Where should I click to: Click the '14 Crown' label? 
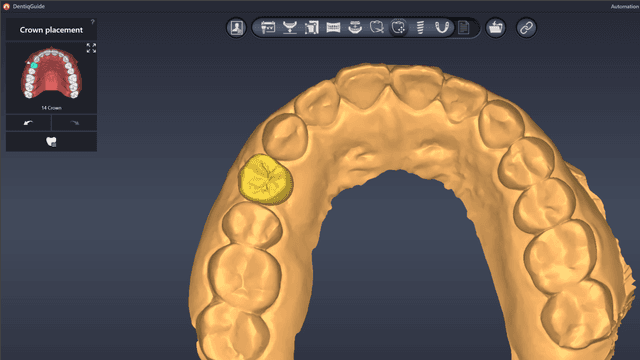[x=51, y=108]
